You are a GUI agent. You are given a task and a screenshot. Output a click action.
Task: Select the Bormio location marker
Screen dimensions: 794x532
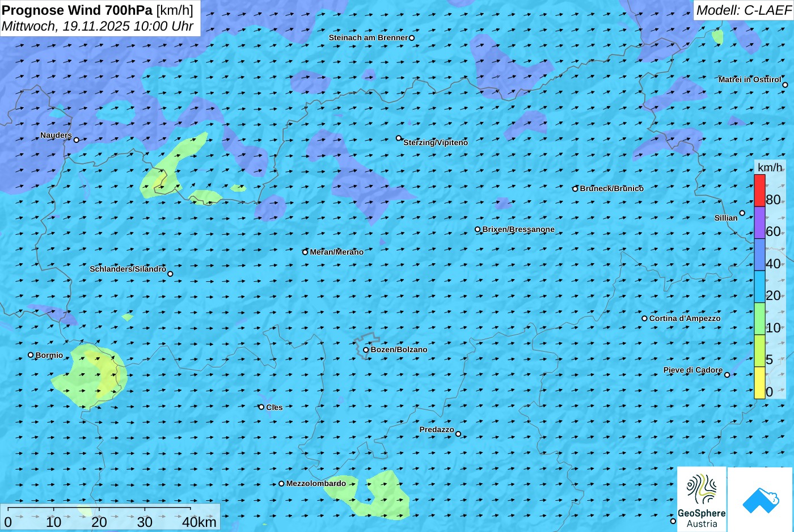coord(31,355)
